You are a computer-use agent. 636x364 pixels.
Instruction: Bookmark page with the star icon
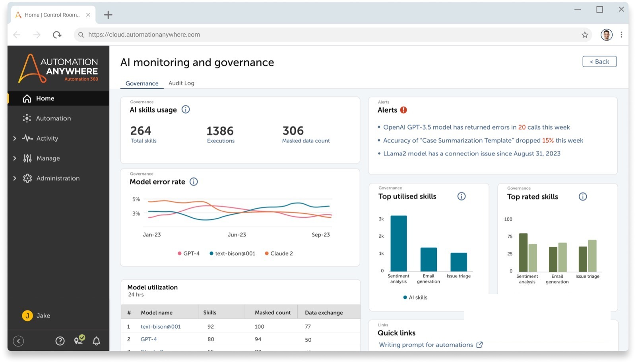(x=585, y=35)
